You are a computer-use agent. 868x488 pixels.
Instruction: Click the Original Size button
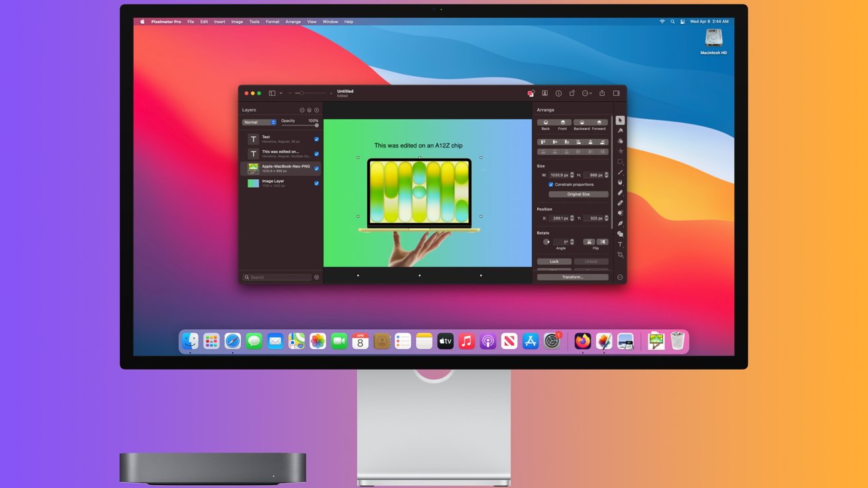coord(578,194)
